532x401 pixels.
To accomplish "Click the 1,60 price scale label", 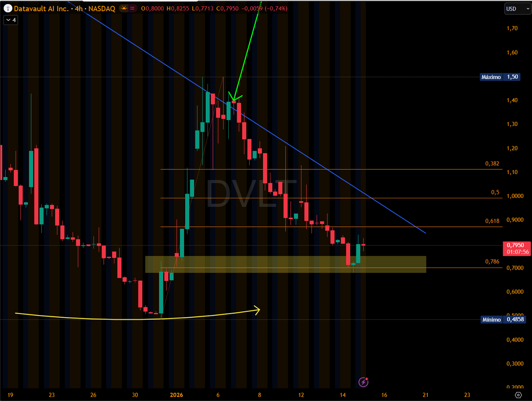I will pyautogui.click(x=512, y=52).
